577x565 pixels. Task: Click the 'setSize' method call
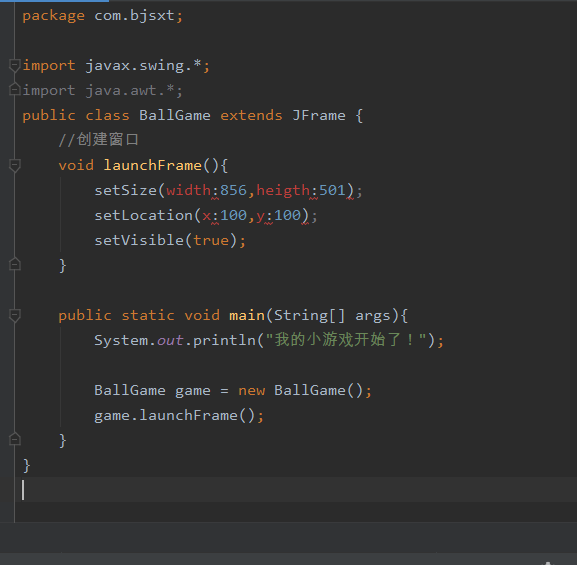(125, 190)
